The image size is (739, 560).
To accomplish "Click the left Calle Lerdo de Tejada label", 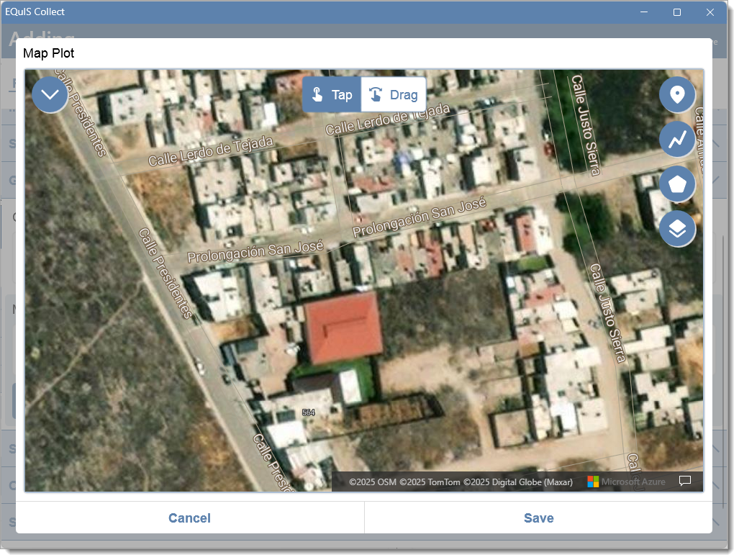I will tap(211, 151).
